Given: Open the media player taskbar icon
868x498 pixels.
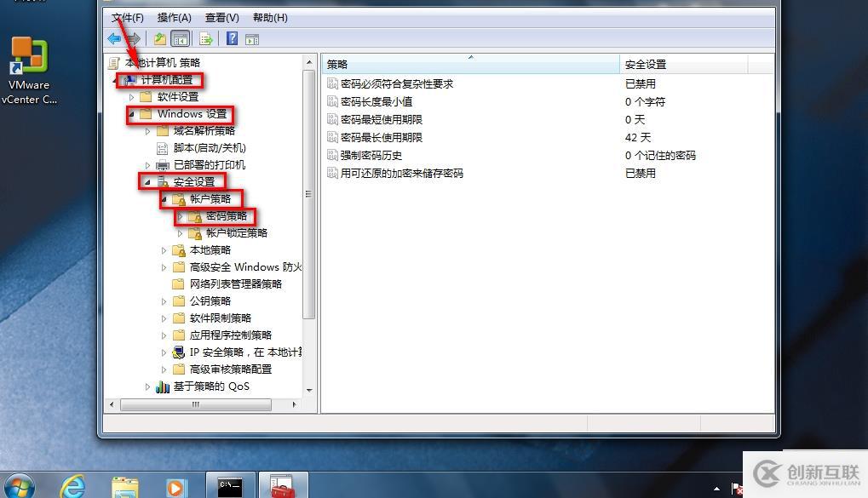Looking at the screenshot, I should point(176,487).
